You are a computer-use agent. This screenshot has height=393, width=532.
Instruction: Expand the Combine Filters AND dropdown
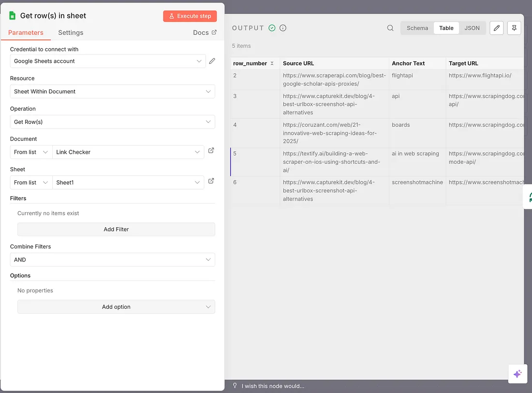(x=112, y=260)
